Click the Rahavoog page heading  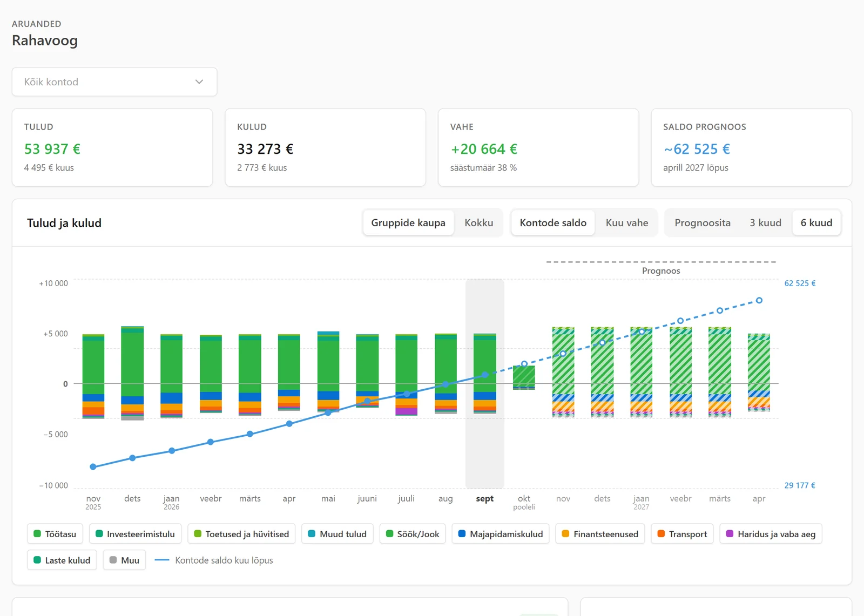45,40
